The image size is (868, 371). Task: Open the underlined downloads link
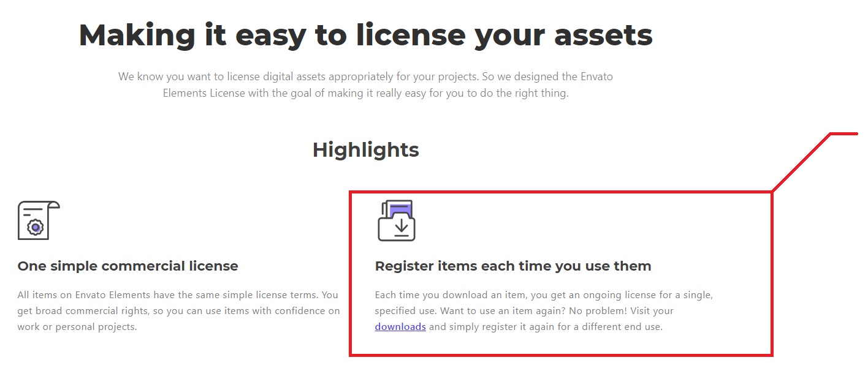click(x=400, y=327)
